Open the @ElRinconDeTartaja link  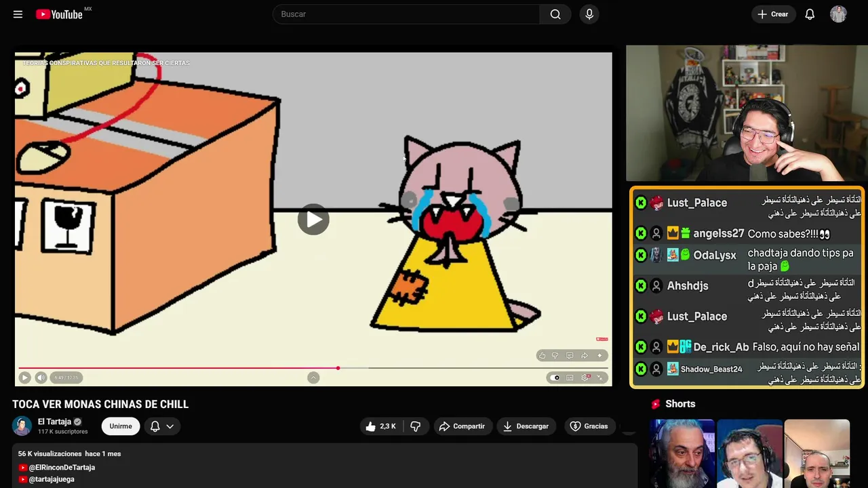pos(62,468)
